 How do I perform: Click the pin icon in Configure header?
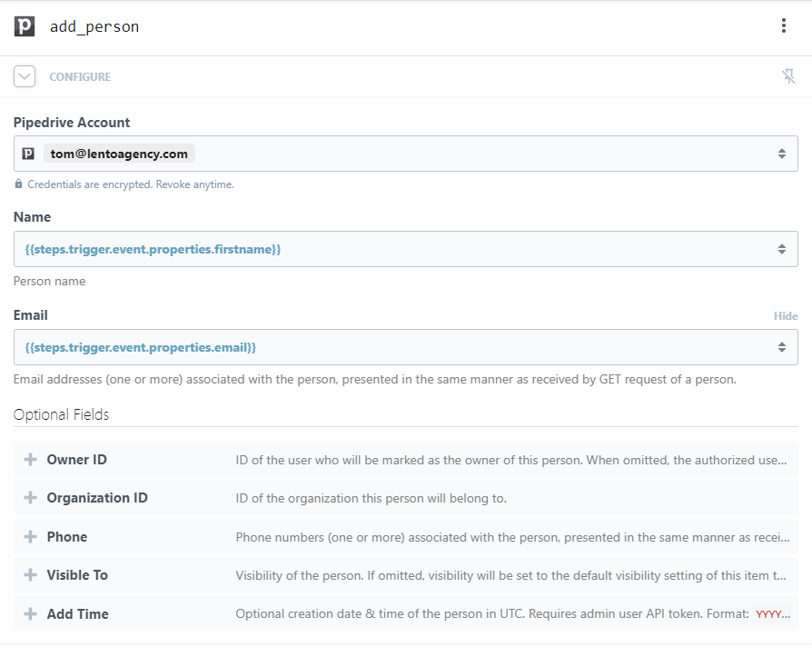coord(788,76)
